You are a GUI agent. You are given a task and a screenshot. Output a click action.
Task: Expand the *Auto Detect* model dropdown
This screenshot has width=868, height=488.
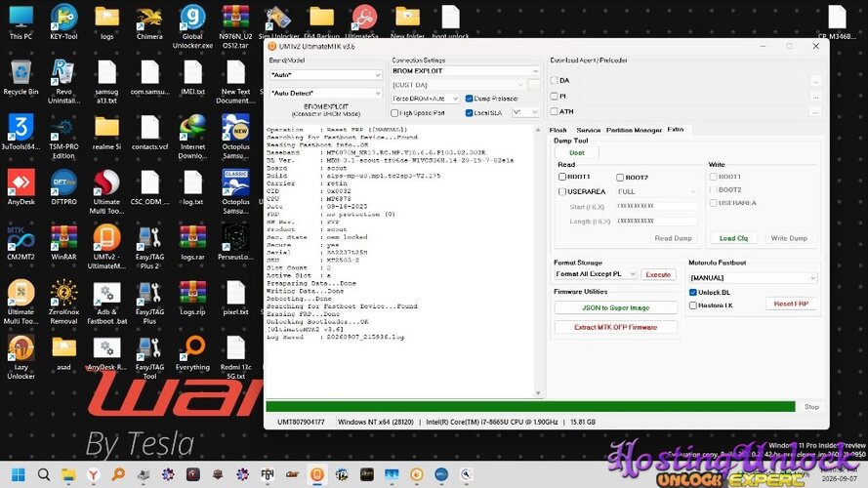click(325, 94)
